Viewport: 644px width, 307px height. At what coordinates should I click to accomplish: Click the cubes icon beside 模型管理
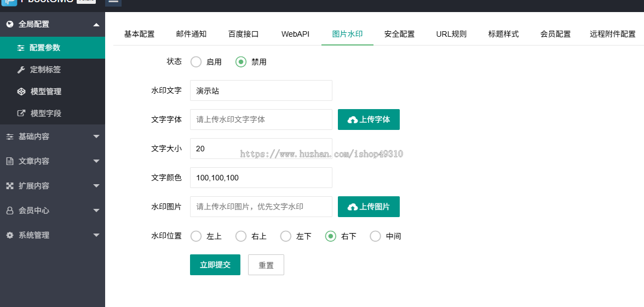[x=21, y=91]
